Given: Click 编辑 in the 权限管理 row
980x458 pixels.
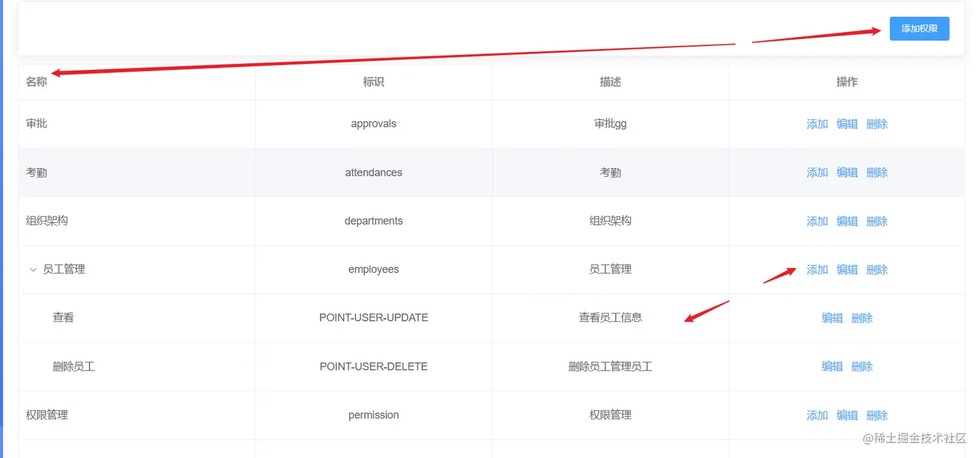Looking at the screenshot, I should click(847, 415).
